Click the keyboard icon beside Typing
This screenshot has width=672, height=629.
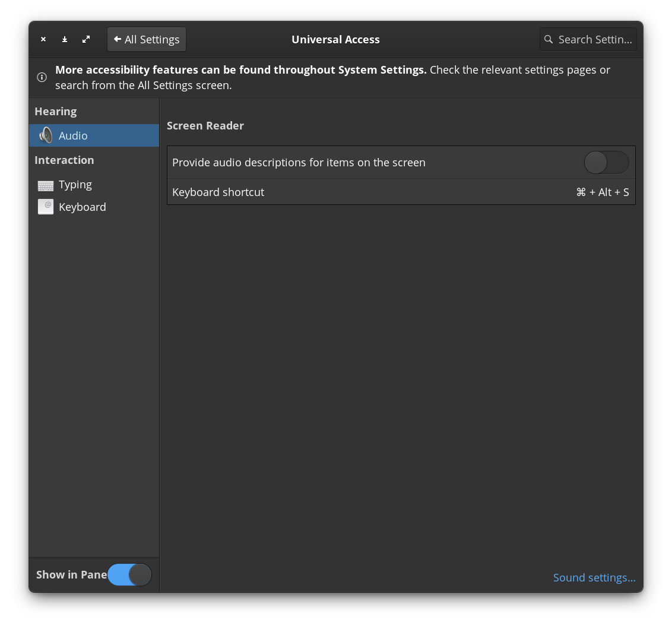[46, 185]
